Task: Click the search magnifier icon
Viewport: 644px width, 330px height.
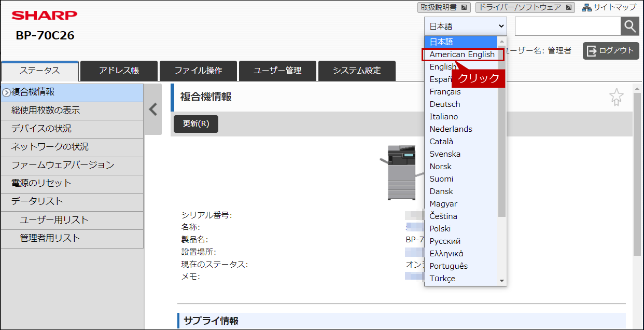Action: point(630,26)
